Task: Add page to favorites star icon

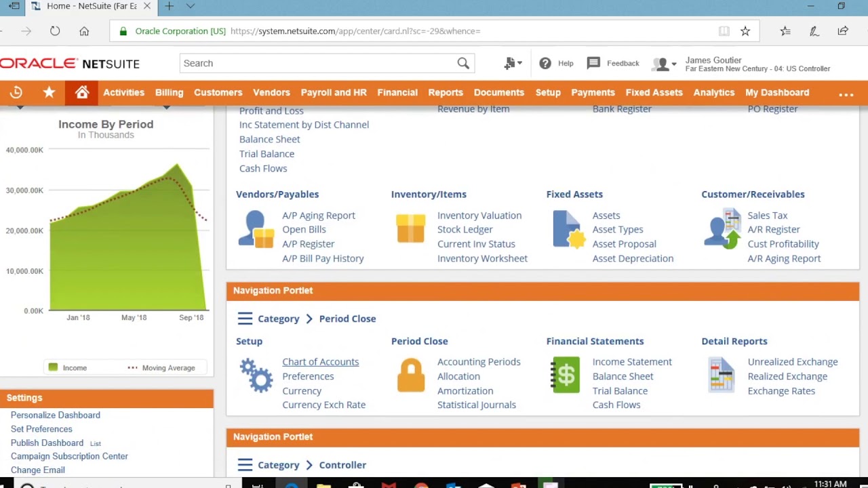Action: coord(745,31)
